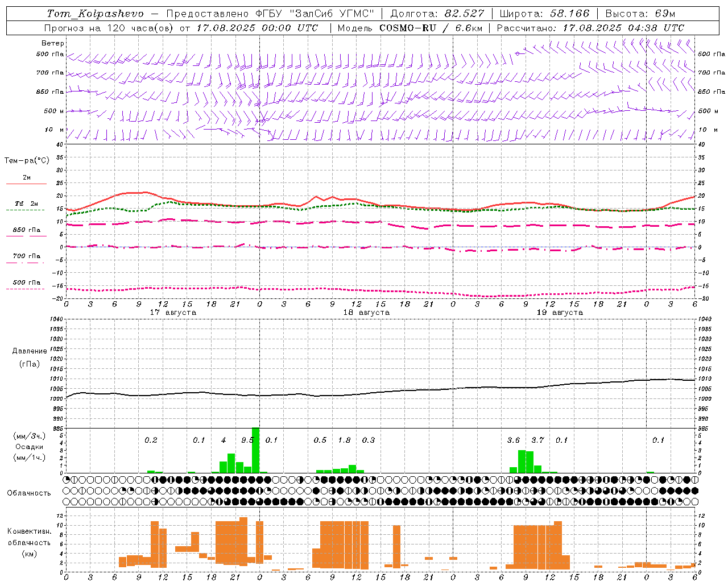This screenshot has width=728, height=582.
Task: Click the date label 19 августа
Action: (560, 313)
